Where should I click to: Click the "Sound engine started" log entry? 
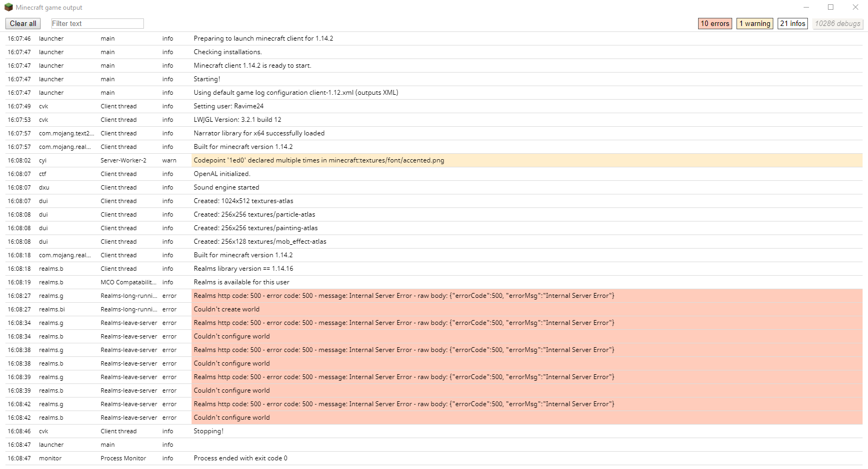click(226, 187)
